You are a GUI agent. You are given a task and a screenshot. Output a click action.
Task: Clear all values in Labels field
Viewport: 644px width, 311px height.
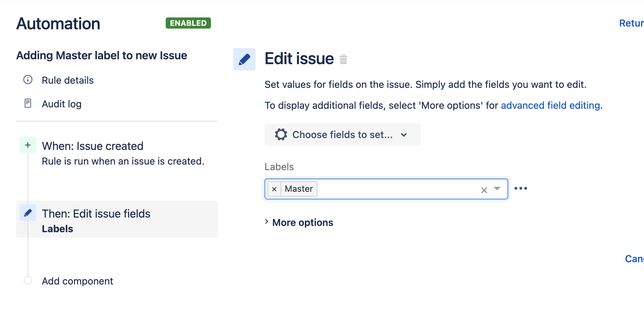click(484, 190)
